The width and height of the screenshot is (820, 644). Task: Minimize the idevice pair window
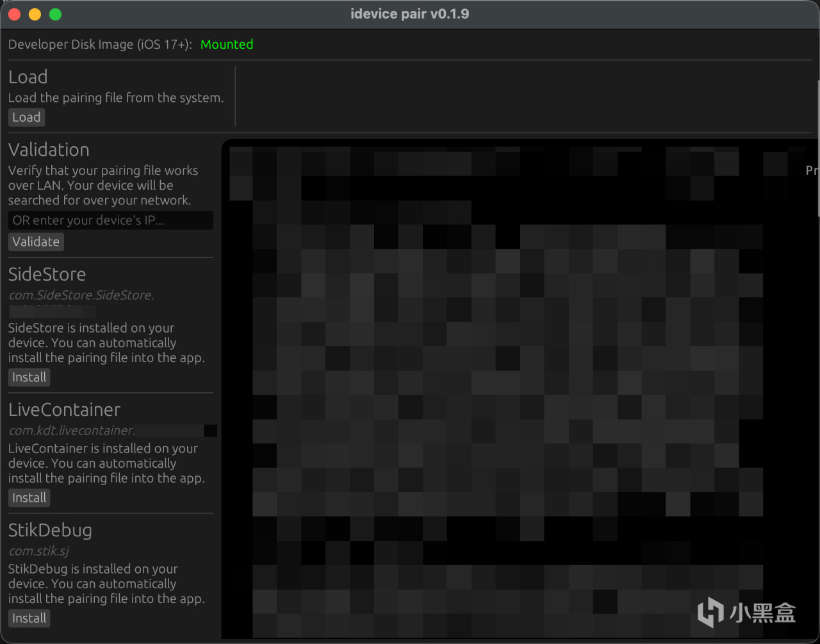coord(35,14)
